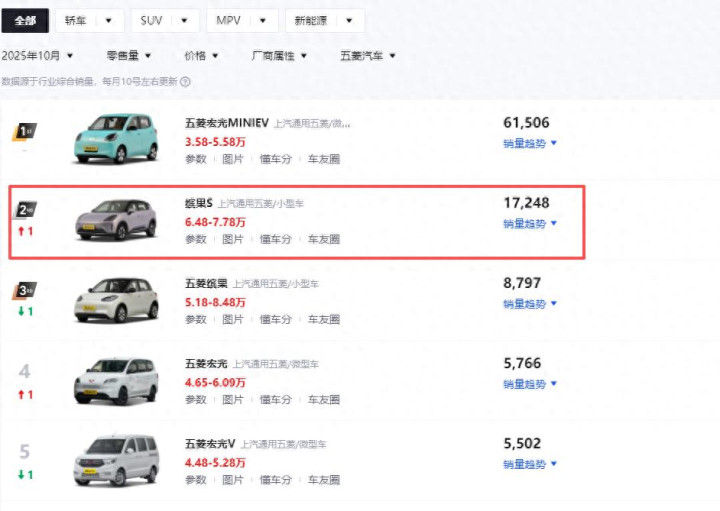The width and height of the screenshot is (720, 511).
Task: Click the rank 1 gold badge icon
Action: pos(26,132)
